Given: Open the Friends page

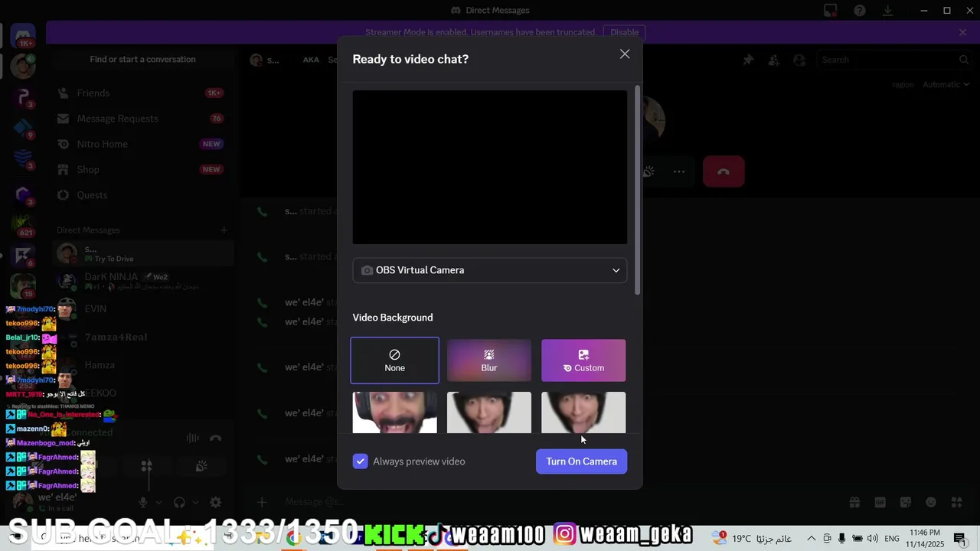Looking at the screenshot, I should [142, 93].
